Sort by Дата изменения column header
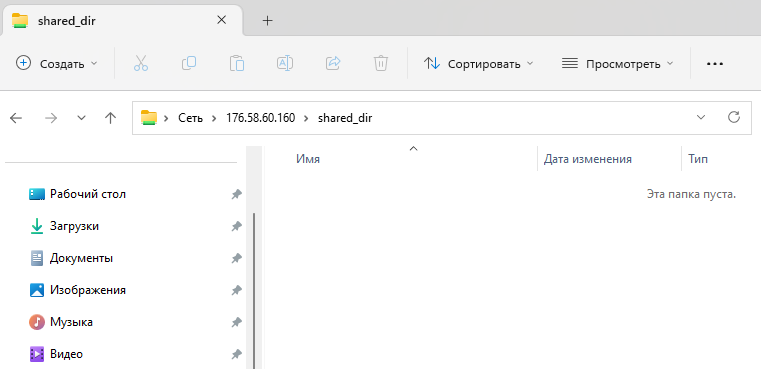This screenshot has height=369, width=761. coord(588,159)
